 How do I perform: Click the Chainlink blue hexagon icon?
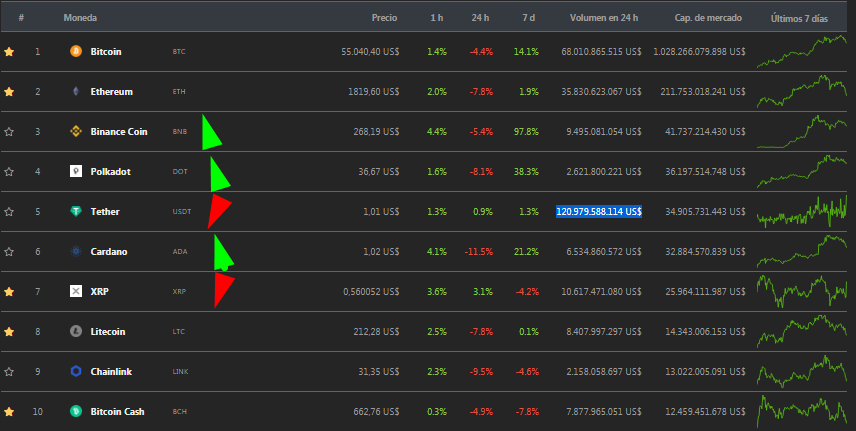coord(76,371)
